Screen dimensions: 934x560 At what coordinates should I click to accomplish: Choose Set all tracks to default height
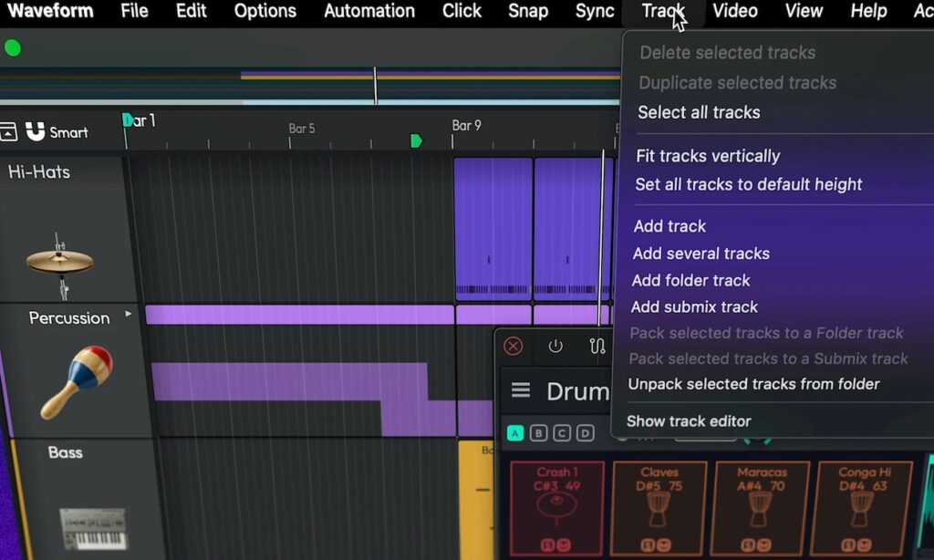pos(748,184)
